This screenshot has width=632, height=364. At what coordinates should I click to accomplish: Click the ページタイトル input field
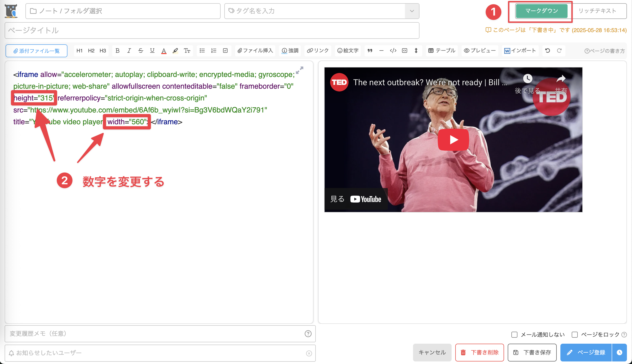tap(212, 30)
